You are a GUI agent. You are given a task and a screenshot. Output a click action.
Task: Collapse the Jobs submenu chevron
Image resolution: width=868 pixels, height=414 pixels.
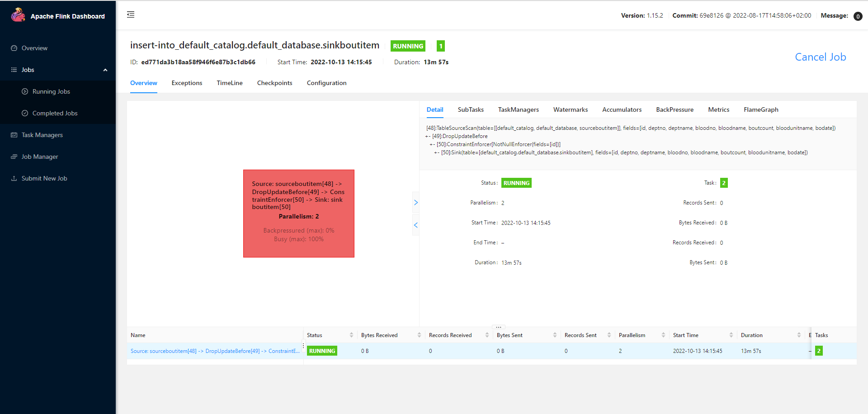click(x=105, y=70)
